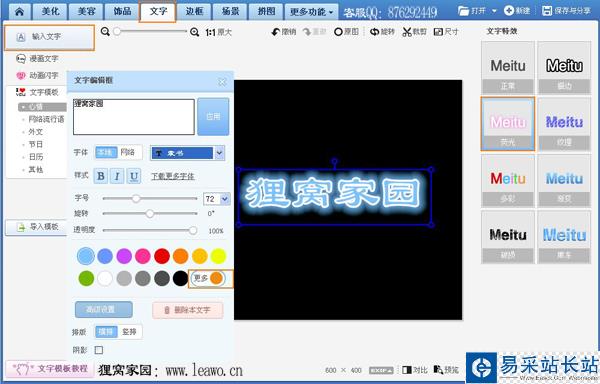Zoom in with the plus magnifier
Viewport: 600px width, 384px height.
click(194, 32)
